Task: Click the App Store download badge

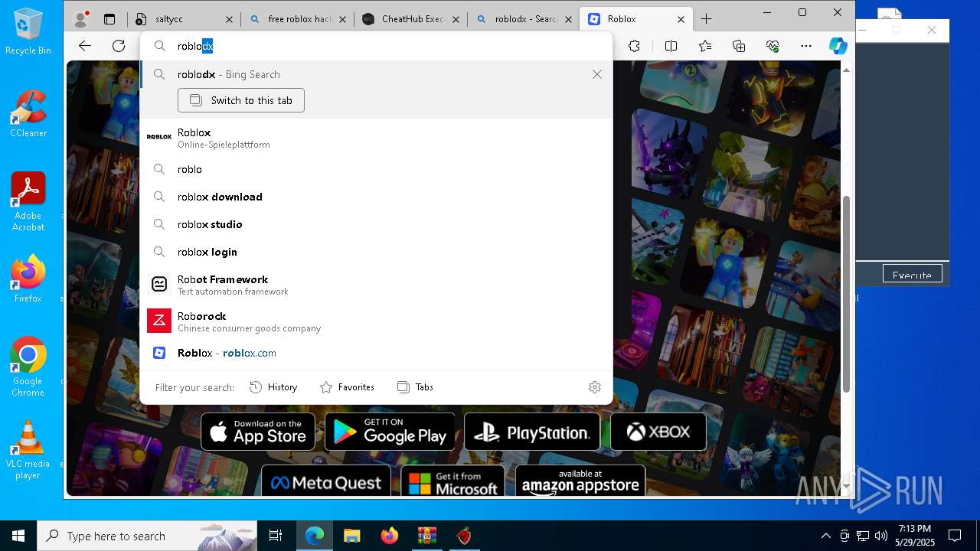Action: 258,432
